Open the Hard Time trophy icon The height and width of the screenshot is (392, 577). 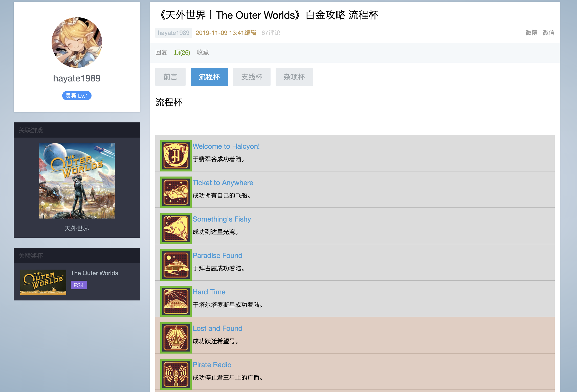point(176,301)
